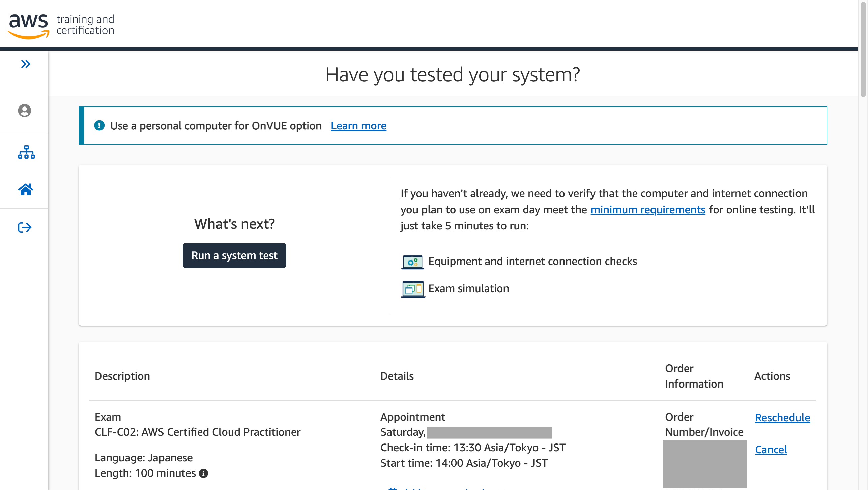868x490 pixels.
Task: Click 'Length: 100 minutes' text
Action: tap(145, 473)
